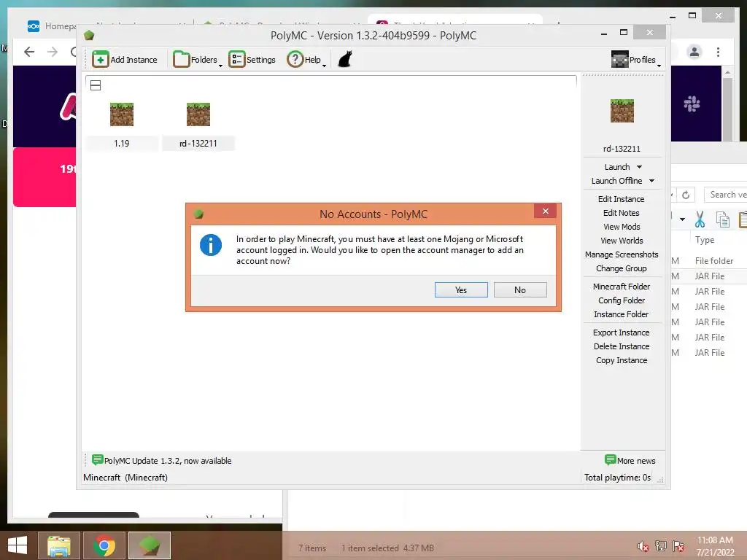Click the Type column header in Explorer
Viewport: 747px width, 560px height.
tap(705, 240)
